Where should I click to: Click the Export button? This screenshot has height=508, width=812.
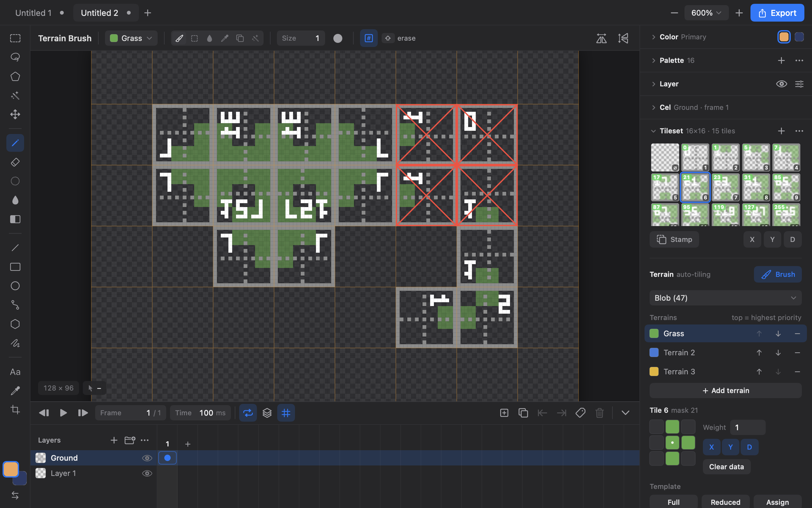click(777, 13)
